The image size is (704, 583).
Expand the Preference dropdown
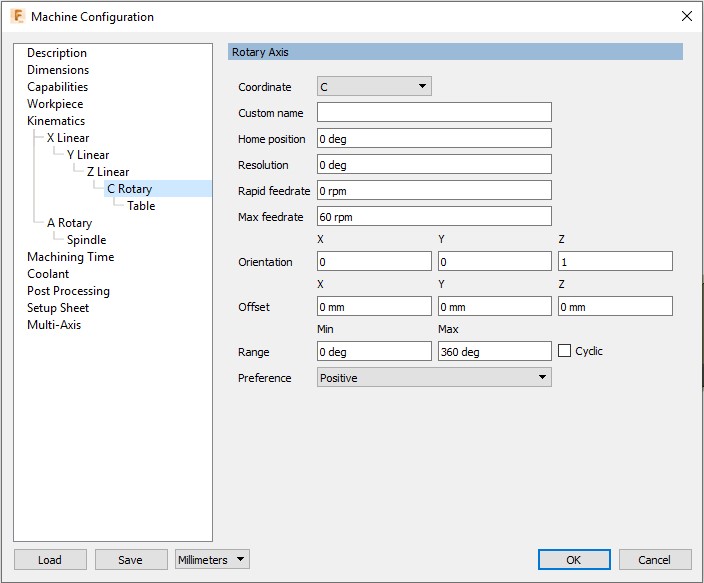point(434,378)
